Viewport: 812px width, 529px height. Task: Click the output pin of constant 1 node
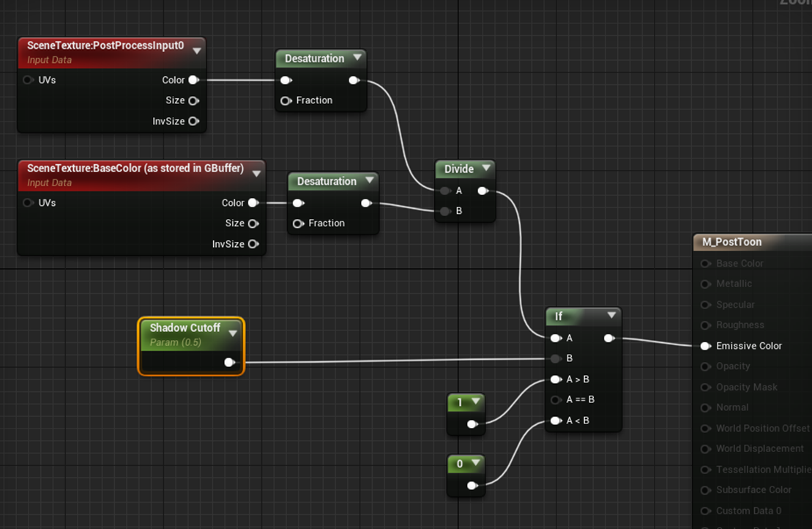[x=472, y=423]
